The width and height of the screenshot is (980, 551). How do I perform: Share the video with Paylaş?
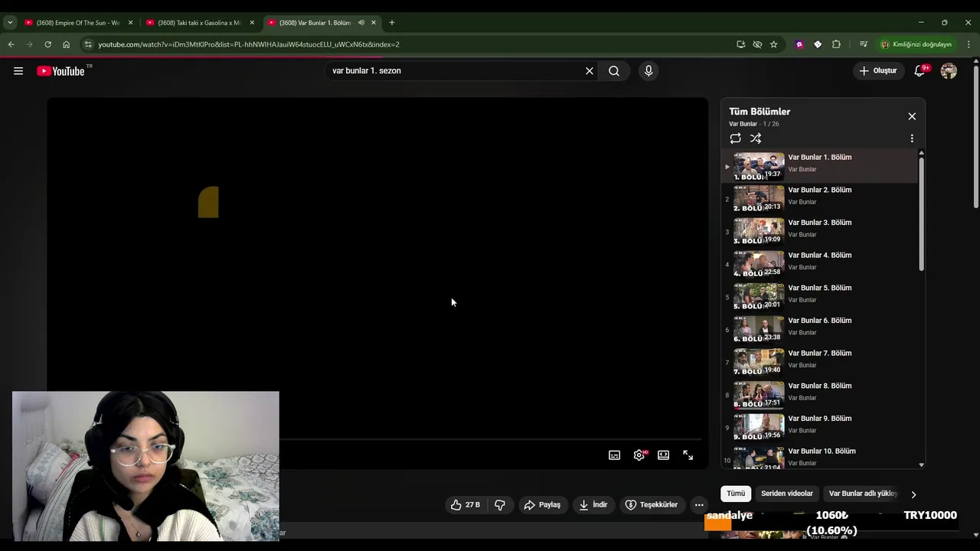tap(543, 504)
